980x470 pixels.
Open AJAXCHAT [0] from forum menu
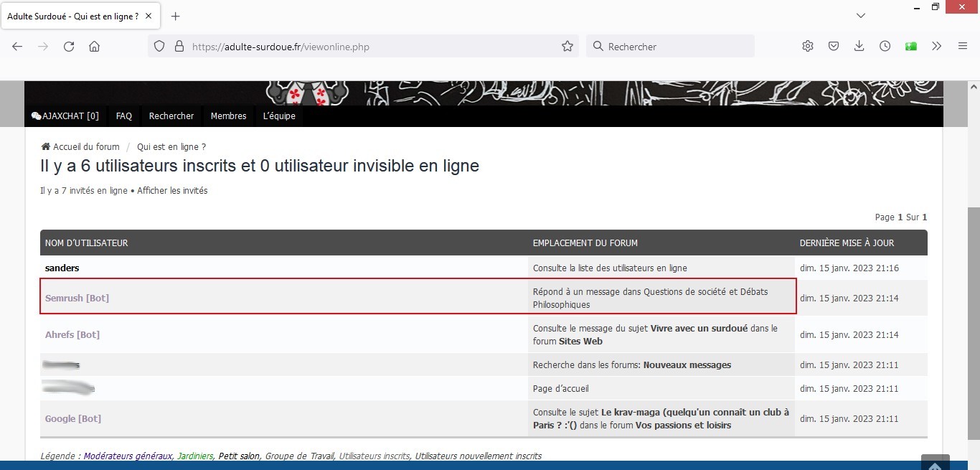65,116
